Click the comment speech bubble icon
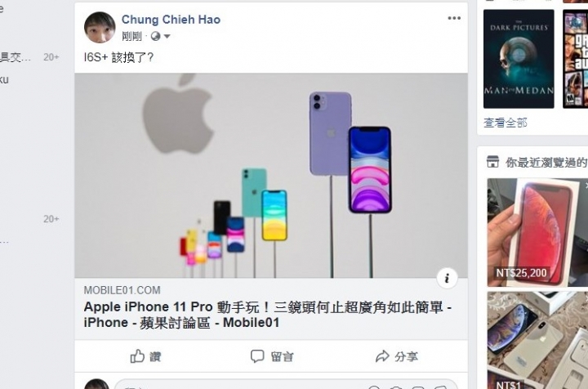588x389 pixels. [x=257, y=356]
